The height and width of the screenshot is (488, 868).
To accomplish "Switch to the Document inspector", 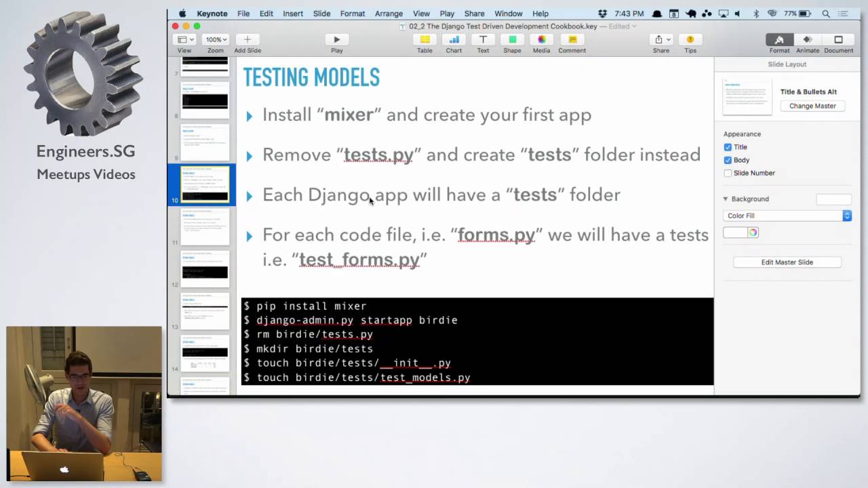I will pyautogui.click(x=838, y=40).
